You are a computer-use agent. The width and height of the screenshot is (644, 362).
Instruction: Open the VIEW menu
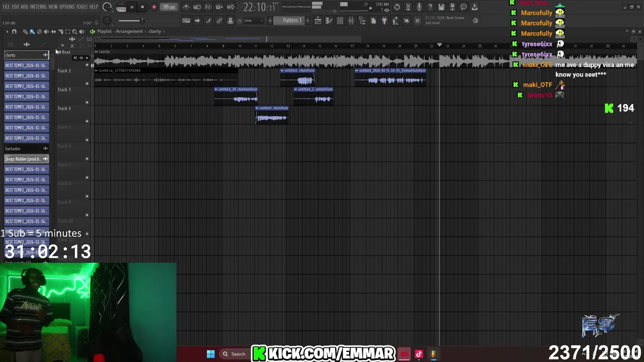point(53,7)
